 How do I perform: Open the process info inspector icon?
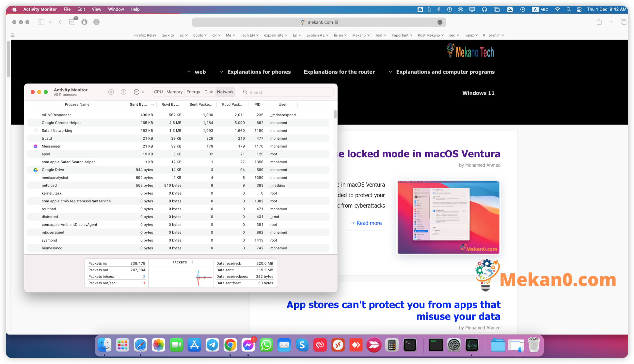123,92
